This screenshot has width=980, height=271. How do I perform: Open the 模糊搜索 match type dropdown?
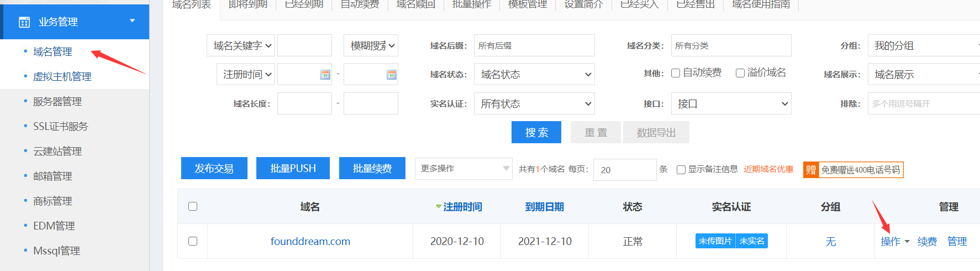pos(371,45)
